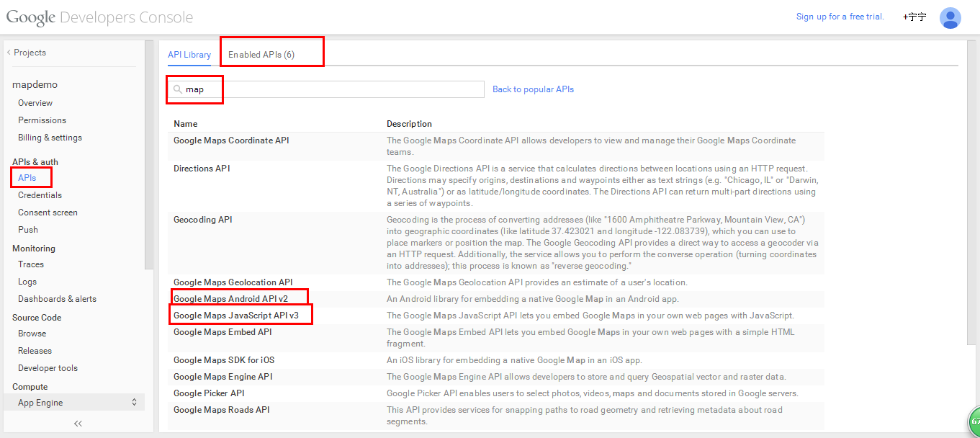Expand the APIs & auth section
This screenshot has height=438, width=980.
pos(35,162)
